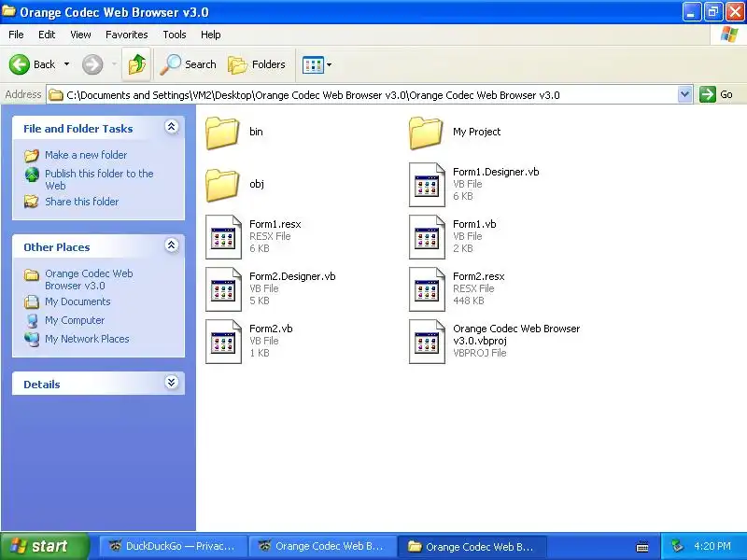
Task: Open the Forward history dropdown arrow
Action: pyautogui.click(x=114, y=64)
